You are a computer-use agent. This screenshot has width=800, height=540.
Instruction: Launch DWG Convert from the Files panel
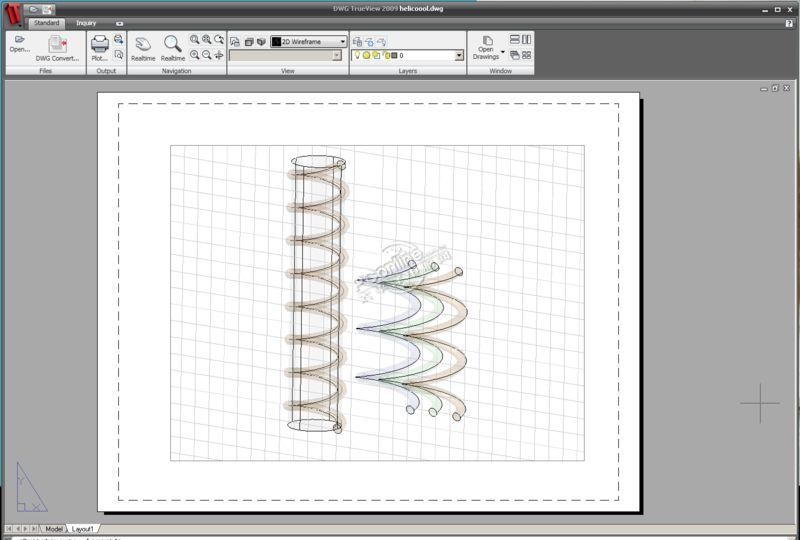pyautogui.click(x=58, y=48)
